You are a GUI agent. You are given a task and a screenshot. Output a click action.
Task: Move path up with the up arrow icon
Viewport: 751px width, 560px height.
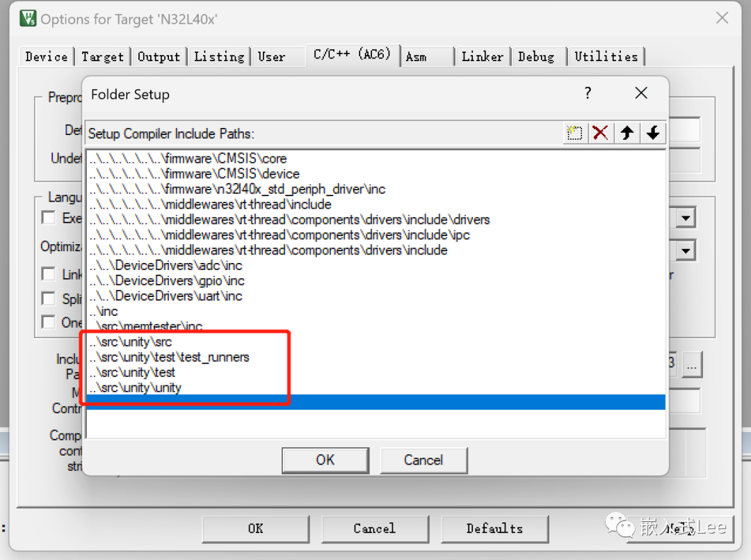[627, 133]
